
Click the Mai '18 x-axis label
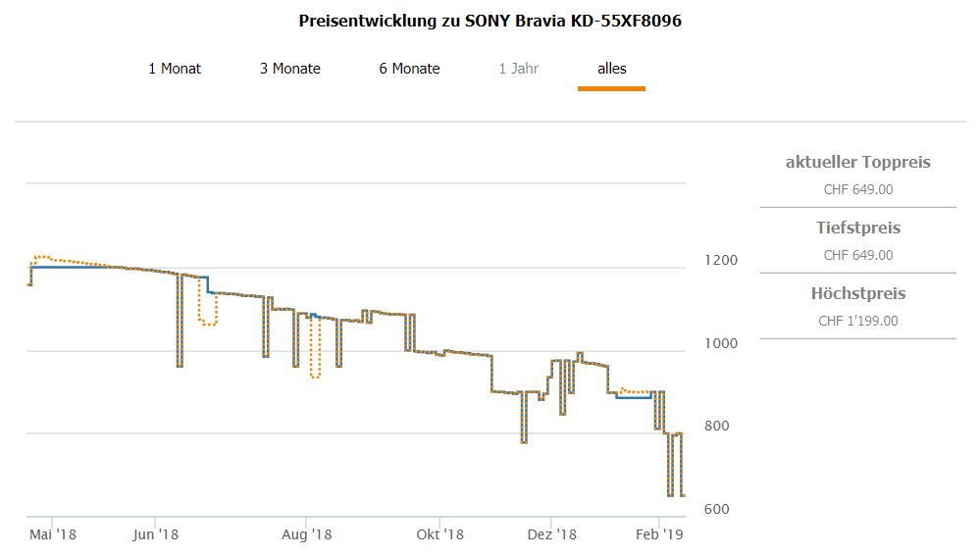point(53,534)
